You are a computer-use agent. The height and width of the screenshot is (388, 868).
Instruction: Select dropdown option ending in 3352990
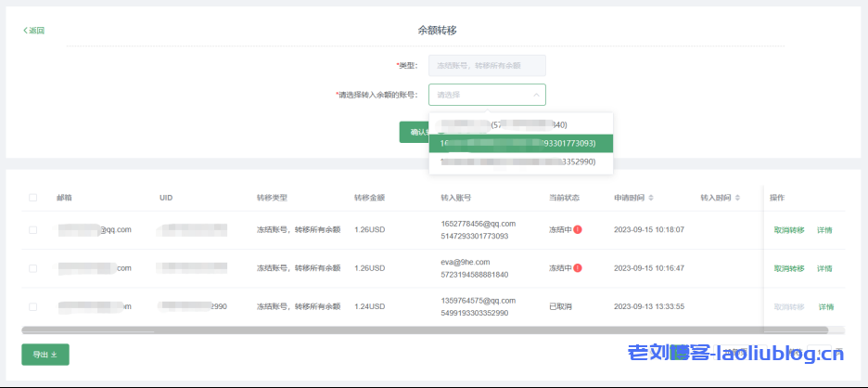pos(519,162)
